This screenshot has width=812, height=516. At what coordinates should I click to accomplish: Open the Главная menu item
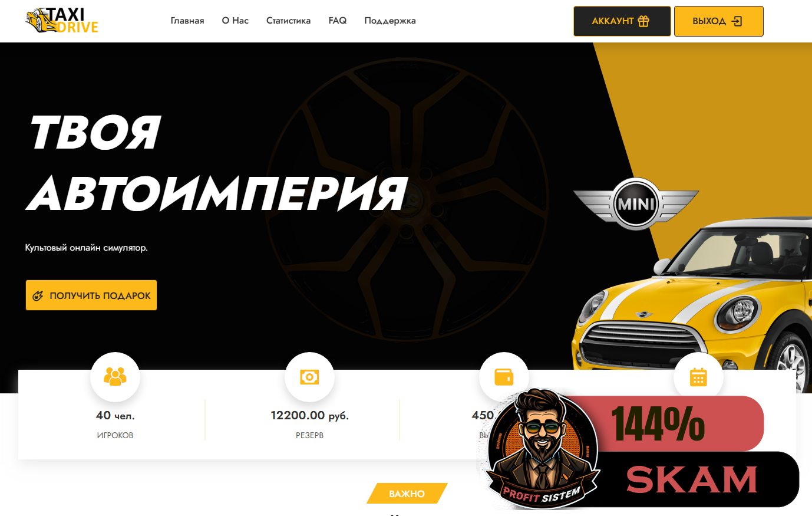pos(187,21)
